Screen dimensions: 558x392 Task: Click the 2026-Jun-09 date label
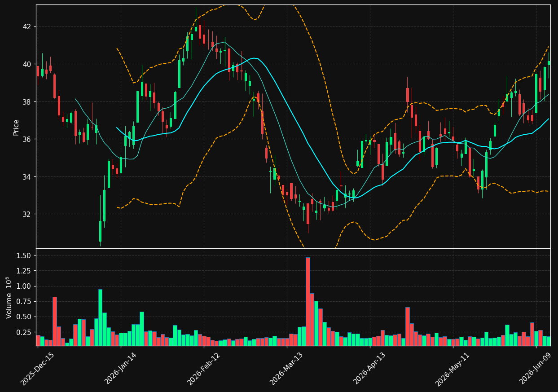point(535,369)
